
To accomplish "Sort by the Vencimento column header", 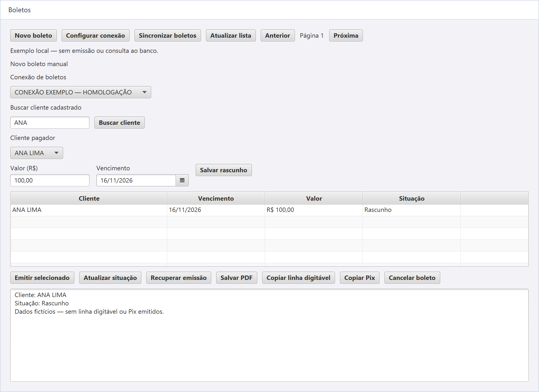I will tap(216, 198).
